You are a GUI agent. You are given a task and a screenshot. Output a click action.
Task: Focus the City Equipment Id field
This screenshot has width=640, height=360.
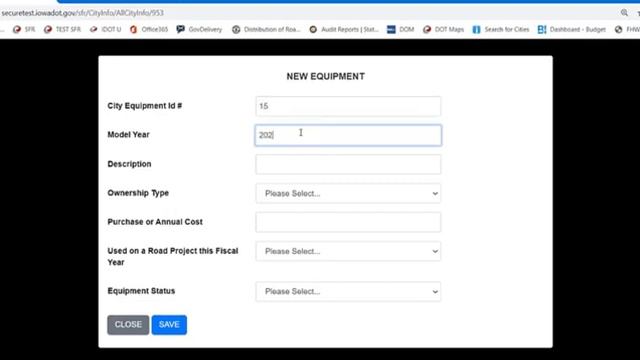point(348,106)
